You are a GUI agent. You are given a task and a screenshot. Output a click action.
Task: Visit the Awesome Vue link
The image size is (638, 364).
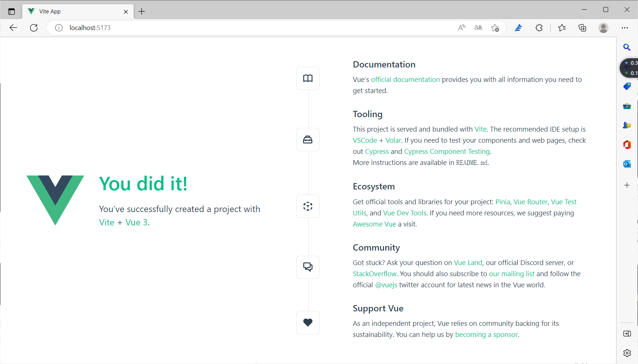tap(374, 224)
